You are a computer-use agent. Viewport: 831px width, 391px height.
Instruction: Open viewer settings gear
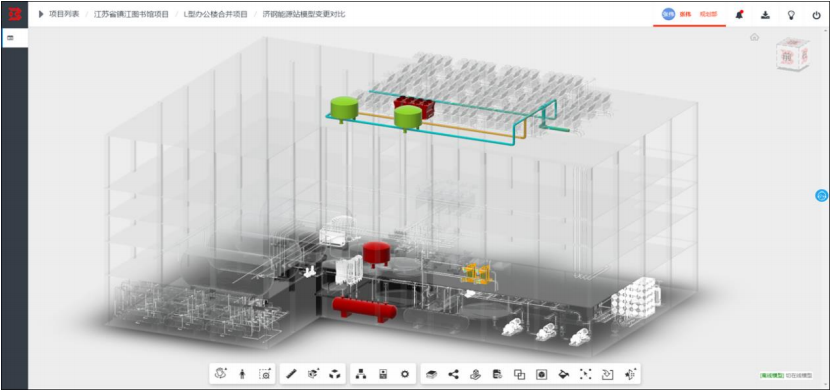click(405, 374)
